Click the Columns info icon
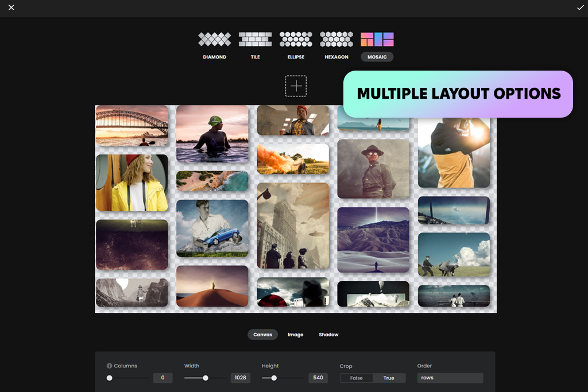The height and width of the screenshot is (392, 588). click(110, 366)
